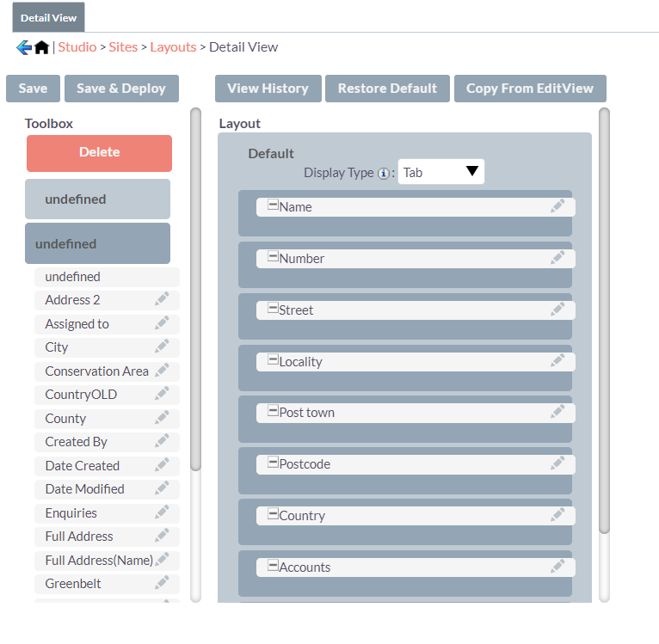This screenshot has width=659, height=644.
Task: Click the Save & Deploy button
Action: point(121,89)
